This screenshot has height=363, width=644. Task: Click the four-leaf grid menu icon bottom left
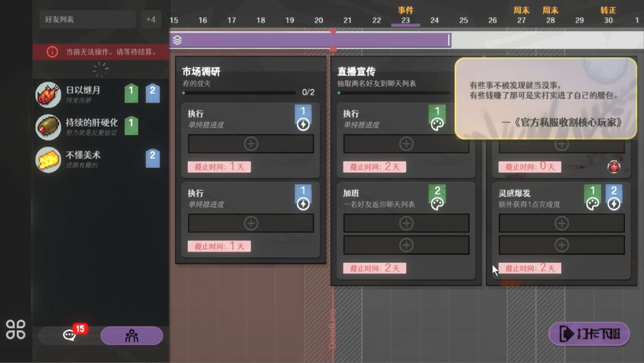pyautogui.click(x=16, y=330)
